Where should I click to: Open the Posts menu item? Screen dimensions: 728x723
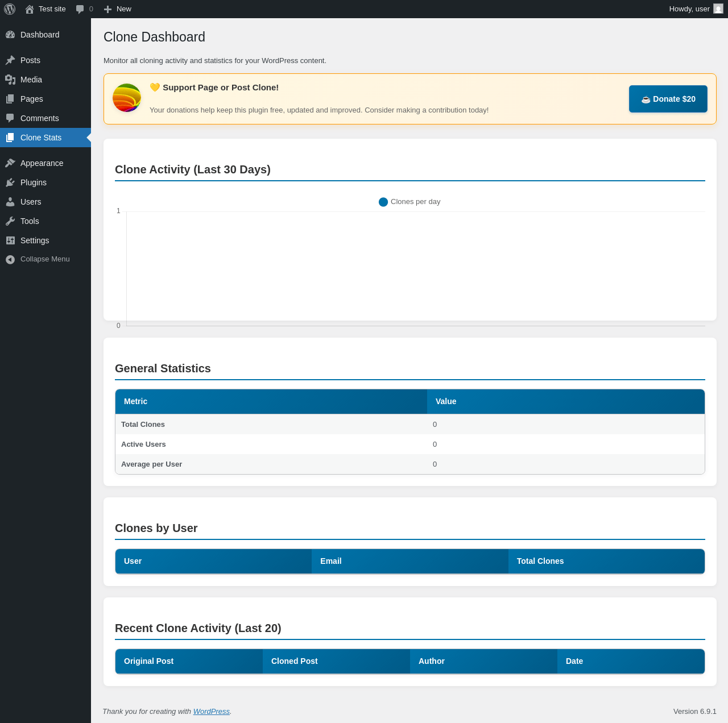[30, 60]
